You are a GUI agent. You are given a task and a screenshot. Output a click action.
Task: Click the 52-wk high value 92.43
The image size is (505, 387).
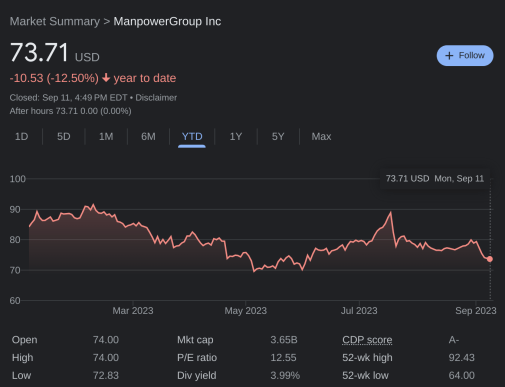click(461, 358)
